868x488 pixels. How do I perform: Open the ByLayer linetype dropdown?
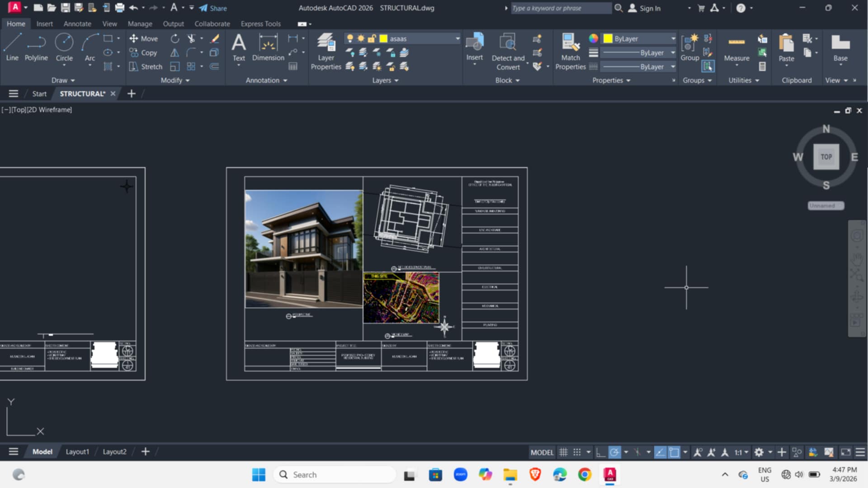pyautogui.click(x=673, y=67)
